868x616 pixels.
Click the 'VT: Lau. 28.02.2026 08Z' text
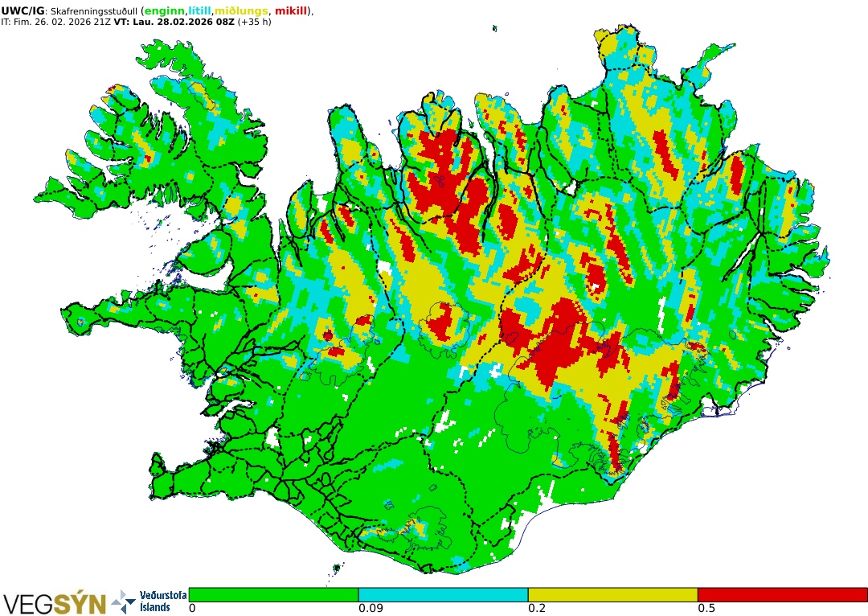(x=174, y=23)
